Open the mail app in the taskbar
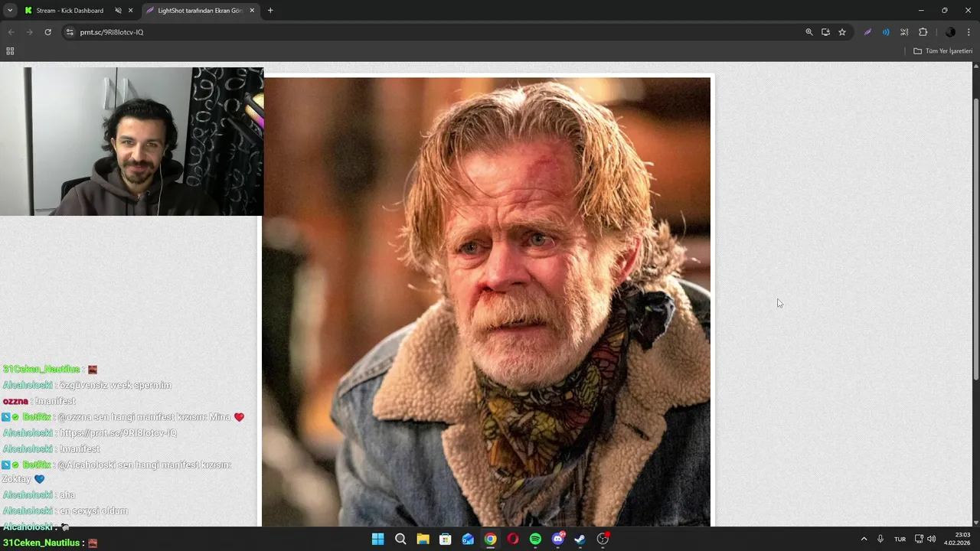 [468, 539]
